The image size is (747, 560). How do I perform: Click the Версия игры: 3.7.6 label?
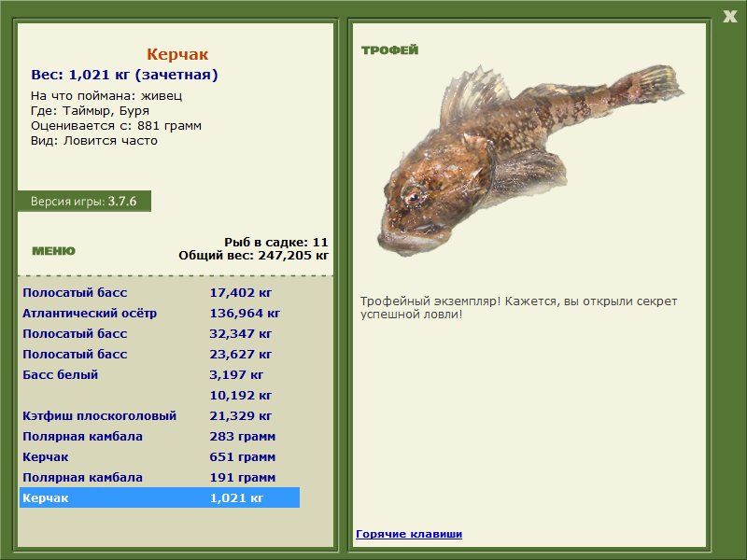pyautogui.click(x=84, y=201)
